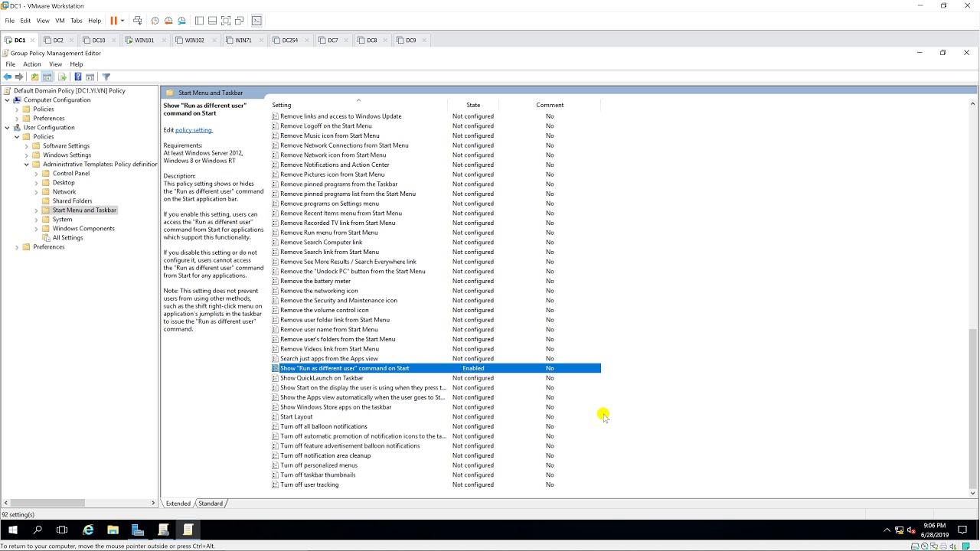Screen dimensions: 980x551
Task: Close the DC2 VM tab
Action: pyautogui.click(x=72, y=40)
